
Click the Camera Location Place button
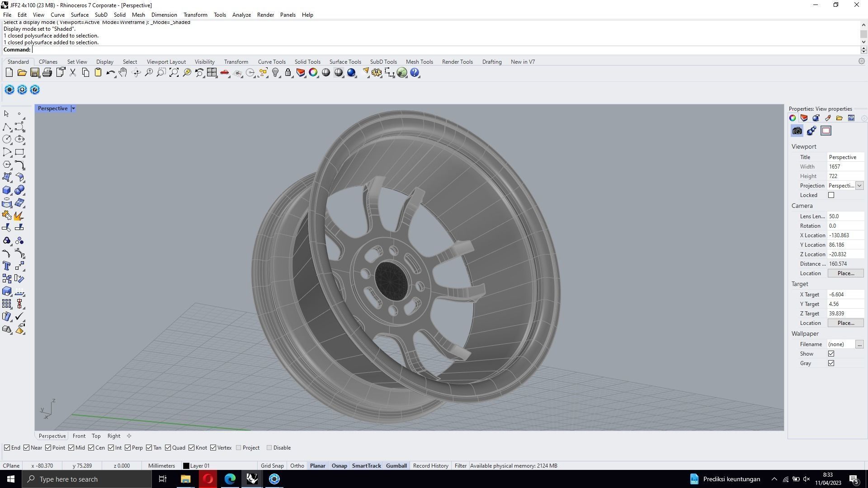(x=845, y=273)
